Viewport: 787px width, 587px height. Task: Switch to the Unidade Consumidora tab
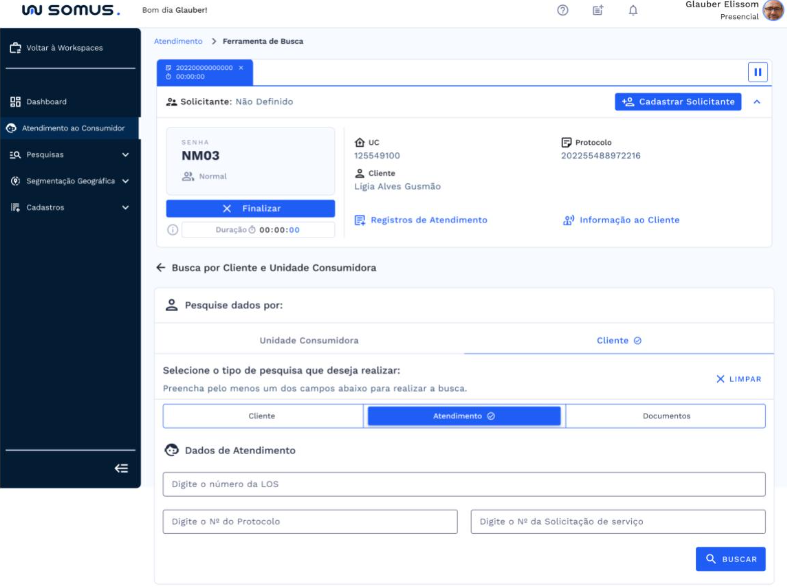(x=309, y=340)
